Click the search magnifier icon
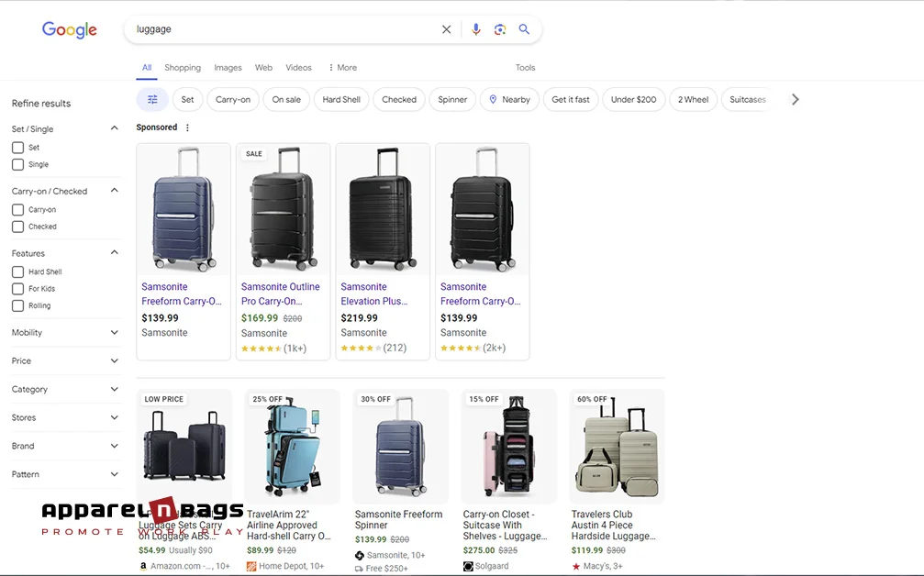 coord(524,28)
